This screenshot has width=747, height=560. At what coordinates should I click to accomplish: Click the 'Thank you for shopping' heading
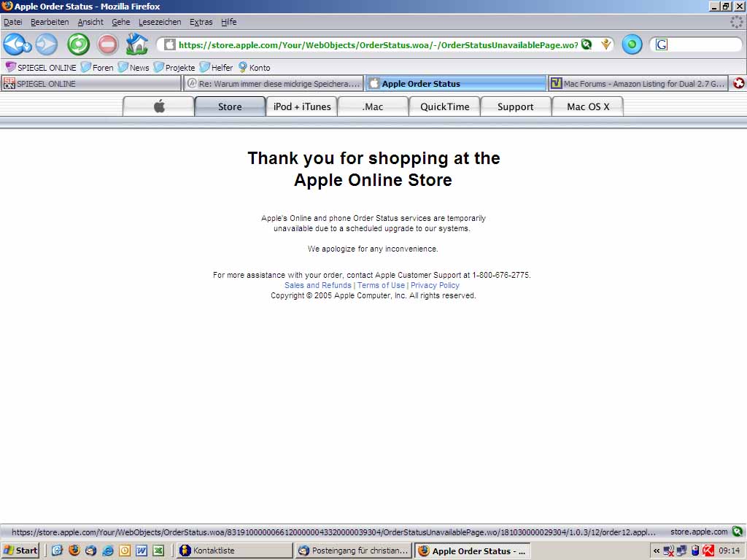coord(373,169)
